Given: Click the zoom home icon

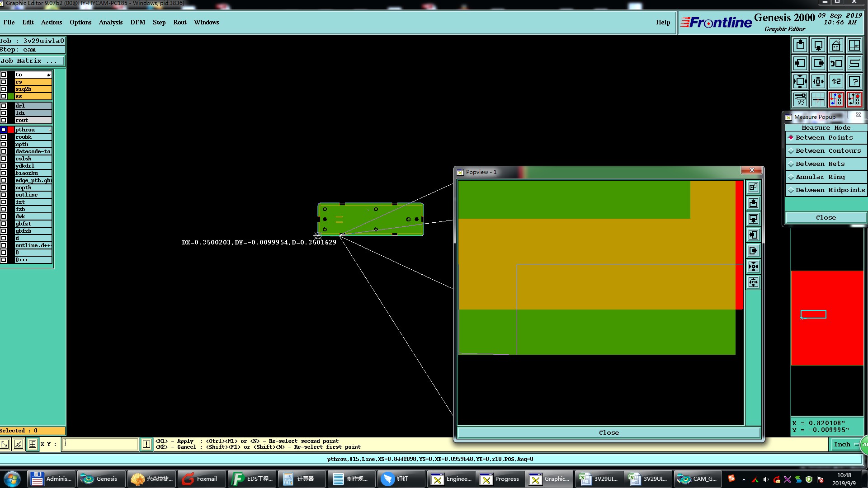Looking at the screenshot, I should click(836, 45).
